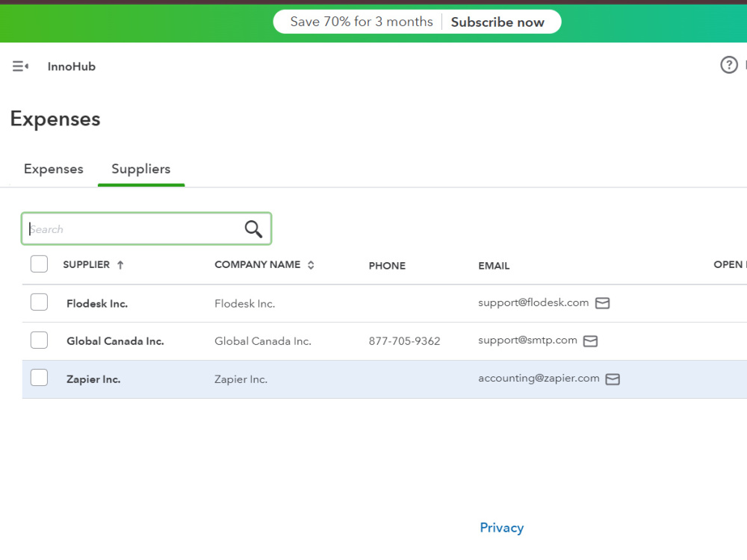Viewport: 747px width, 560px height.
Task: Sort by Company Name column arrows
Action: tap(311, 265)
